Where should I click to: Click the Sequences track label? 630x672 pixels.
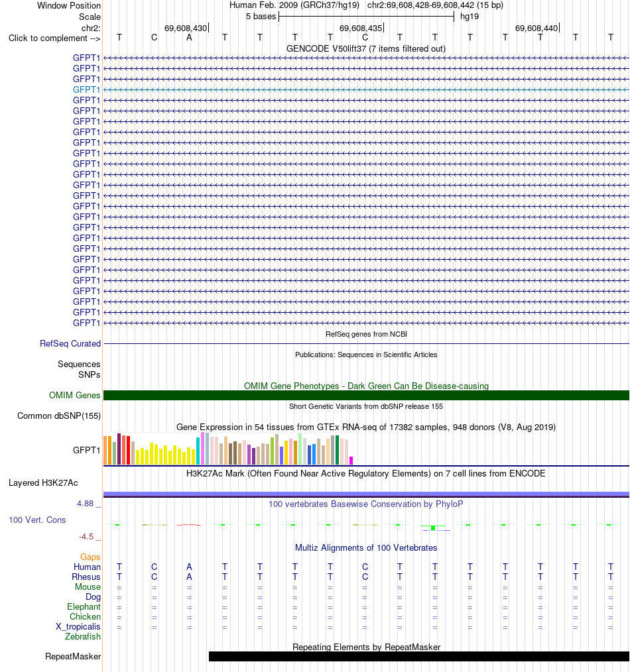[79, 364]
